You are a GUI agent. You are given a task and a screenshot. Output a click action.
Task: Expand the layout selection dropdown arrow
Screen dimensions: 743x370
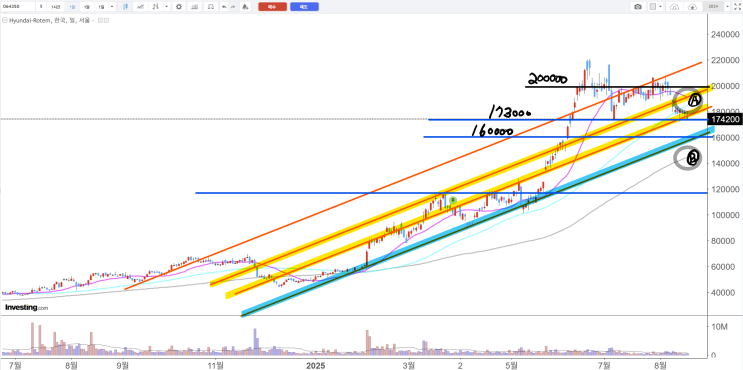[661, 7]
